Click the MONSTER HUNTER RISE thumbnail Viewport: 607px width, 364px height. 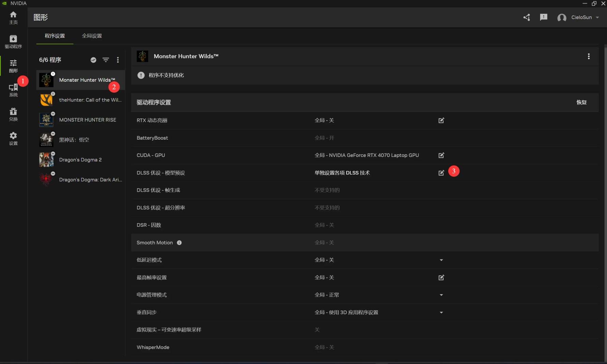(46, 120)
